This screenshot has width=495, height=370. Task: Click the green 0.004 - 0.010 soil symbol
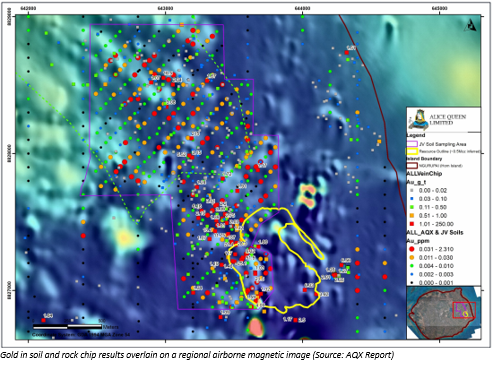tap(412, 266)
